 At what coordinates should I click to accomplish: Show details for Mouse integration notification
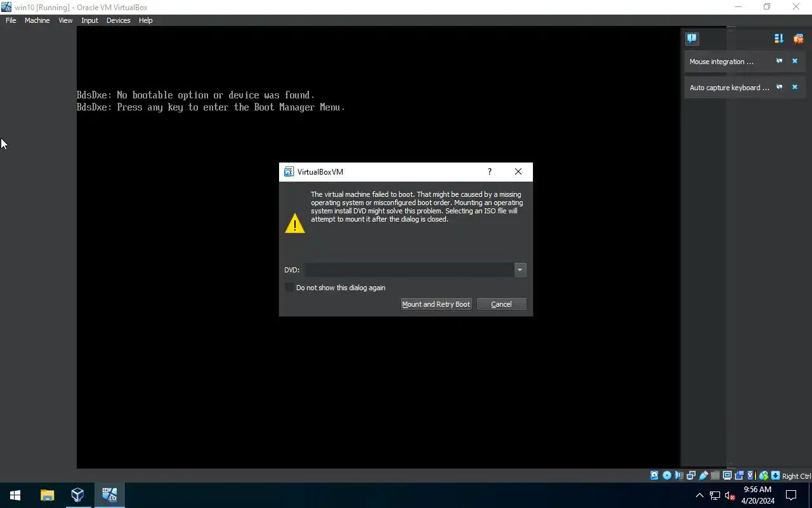coord(779,62)
